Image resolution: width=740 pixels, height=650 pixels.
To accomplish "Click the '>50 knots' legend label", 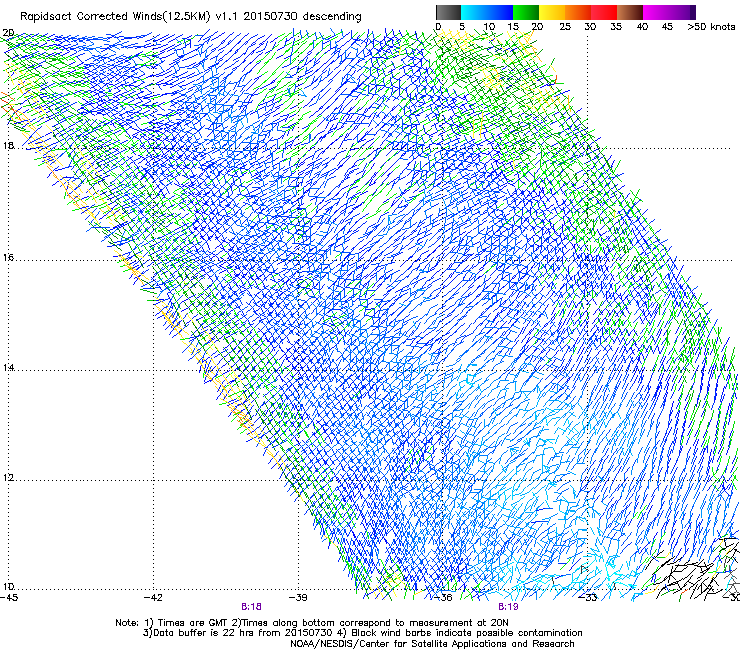I will [x=711, y=27].
